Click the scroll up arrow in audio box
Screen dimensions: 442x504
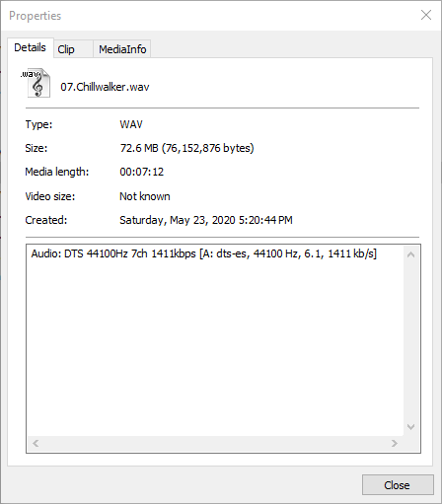coord(410,254)
